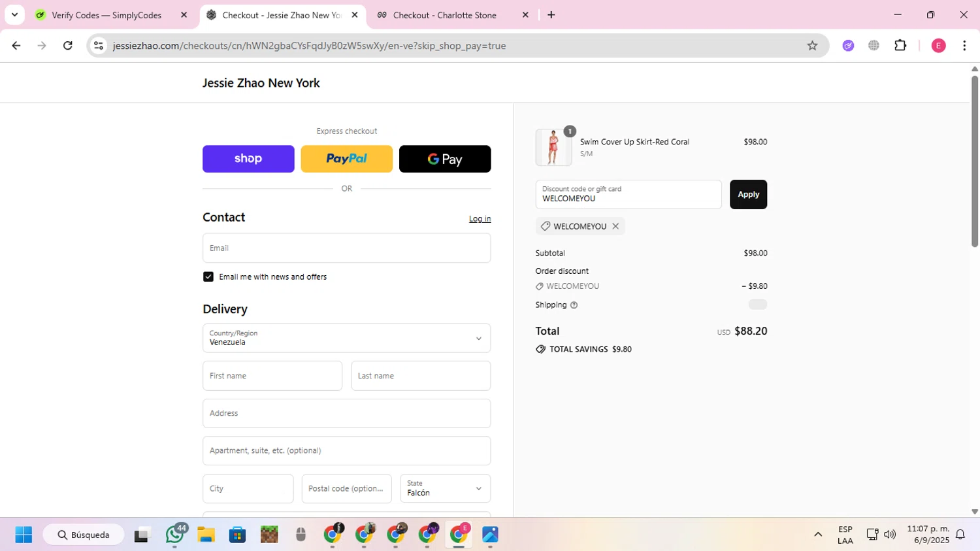Open the Extensions puzzle icon
This screenshot has width=980, height=551.
pyautogui.click(x=900, y=46)
